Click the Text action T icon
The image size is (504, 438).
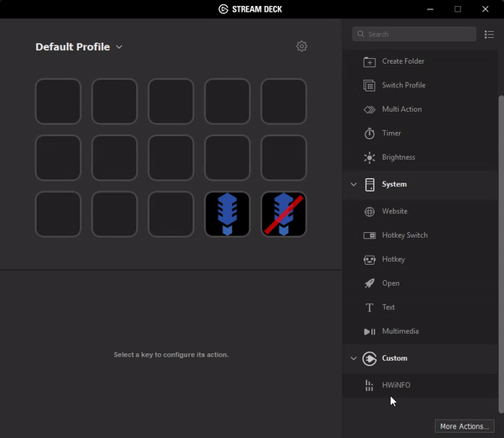[370, 308]
